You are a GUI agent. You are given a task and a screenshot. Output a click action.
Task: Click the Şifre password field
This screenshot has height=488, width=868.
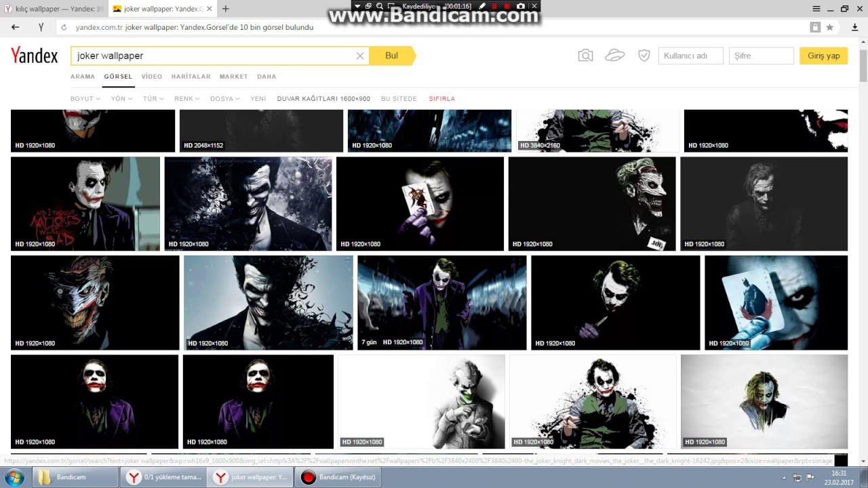(761, 56)
